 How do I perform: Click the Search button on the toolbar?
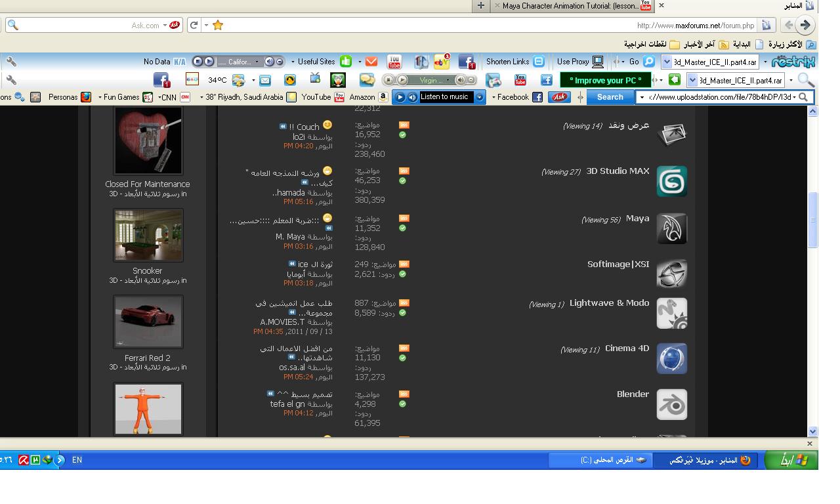[x=610, y=97]
